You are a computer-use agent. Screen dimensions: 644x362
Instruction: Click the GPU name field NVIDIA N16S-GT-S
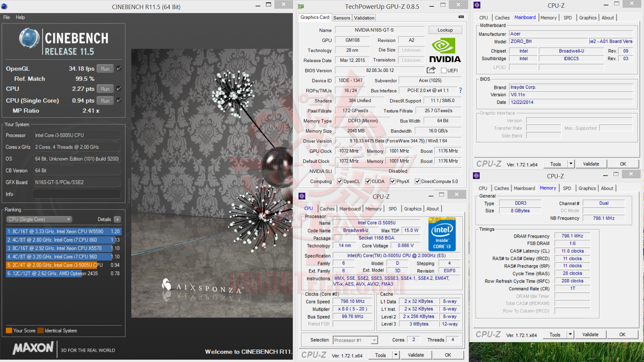point(380,30)
